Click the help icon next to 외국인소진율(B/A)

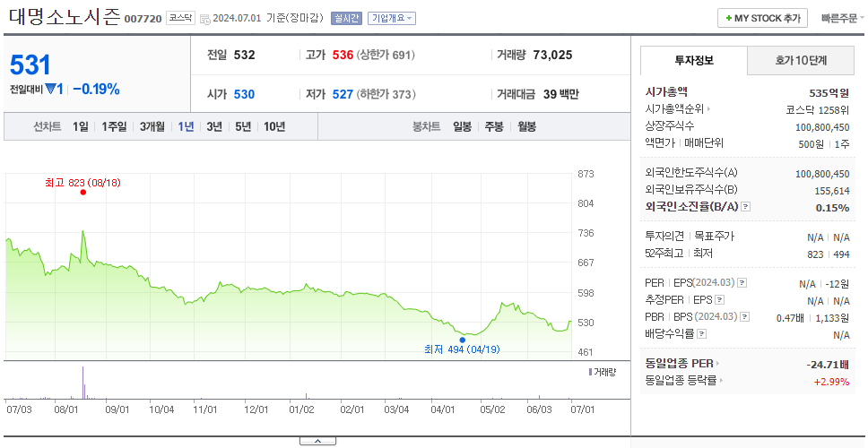(x=746, y=207)
